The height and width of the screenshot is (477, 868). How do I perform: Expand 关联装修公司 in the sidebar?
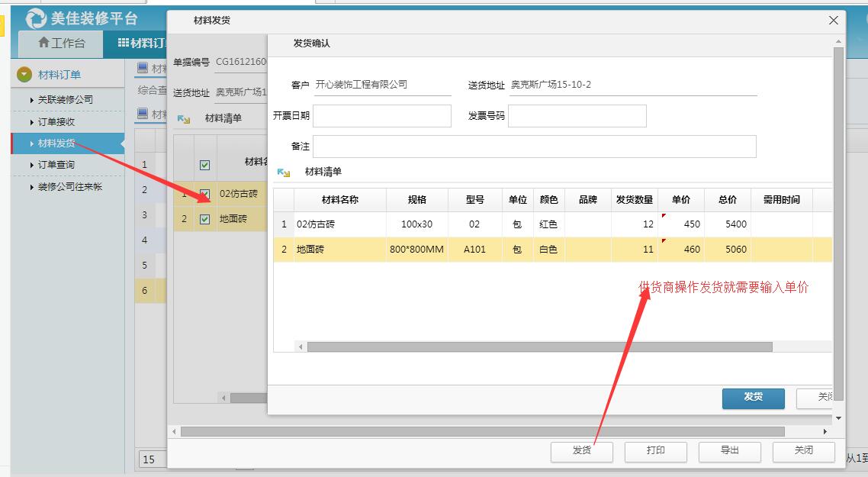65,100
